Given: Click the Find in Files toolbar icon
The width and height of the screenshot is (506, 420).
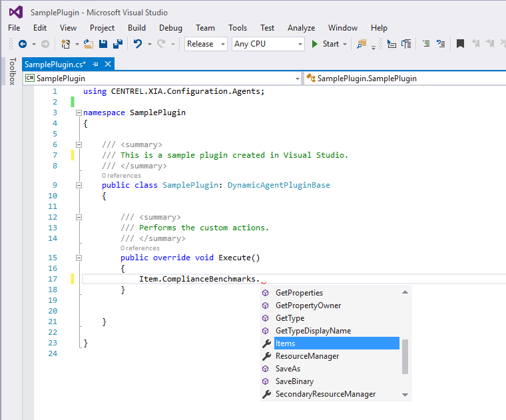Looking at the screenshot, I should pyautogui.click(x=362, y=44).
